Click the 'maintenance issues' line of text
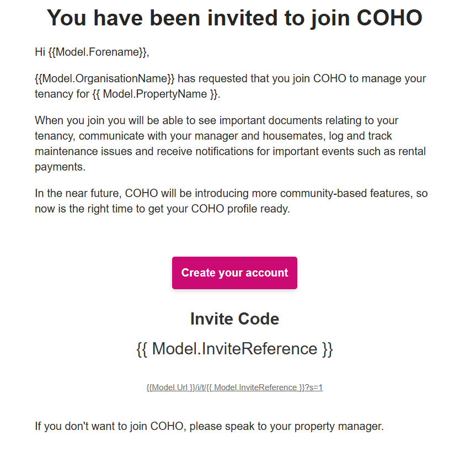The image size is (476, 457). (x=231, y=151)
